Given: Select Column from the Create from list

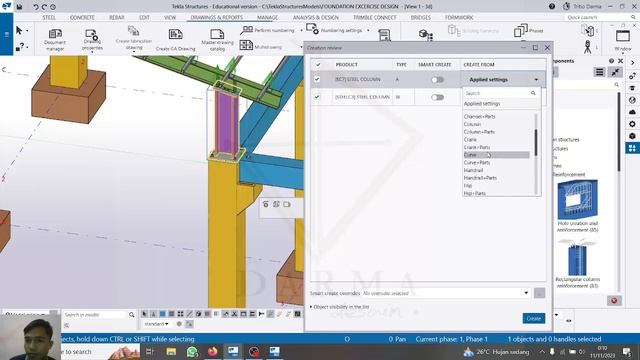Looking at the screenshot, I should pyautogui.click(x=472, y=124).
